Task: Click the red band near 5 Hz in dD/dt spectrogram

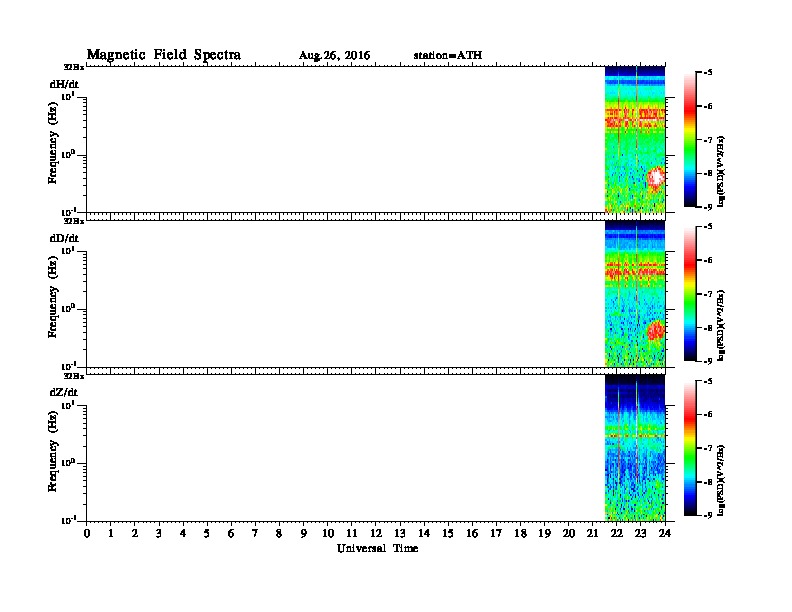Action: (635, 271)
